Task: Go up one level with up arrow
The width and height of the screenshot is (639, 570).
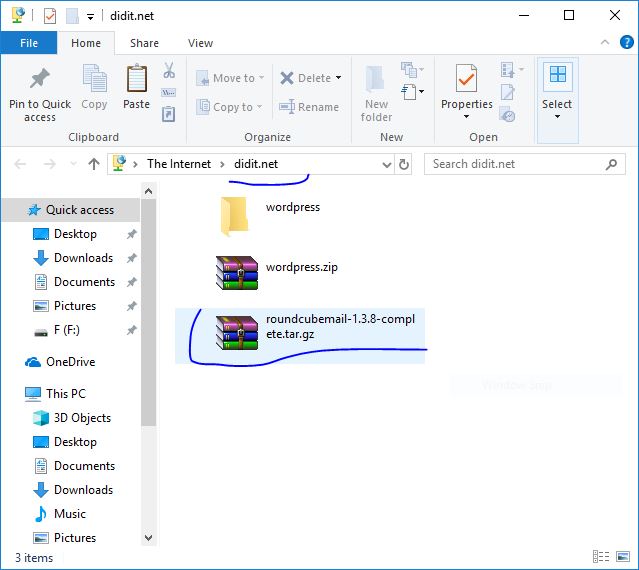Action: click(94, 164)
